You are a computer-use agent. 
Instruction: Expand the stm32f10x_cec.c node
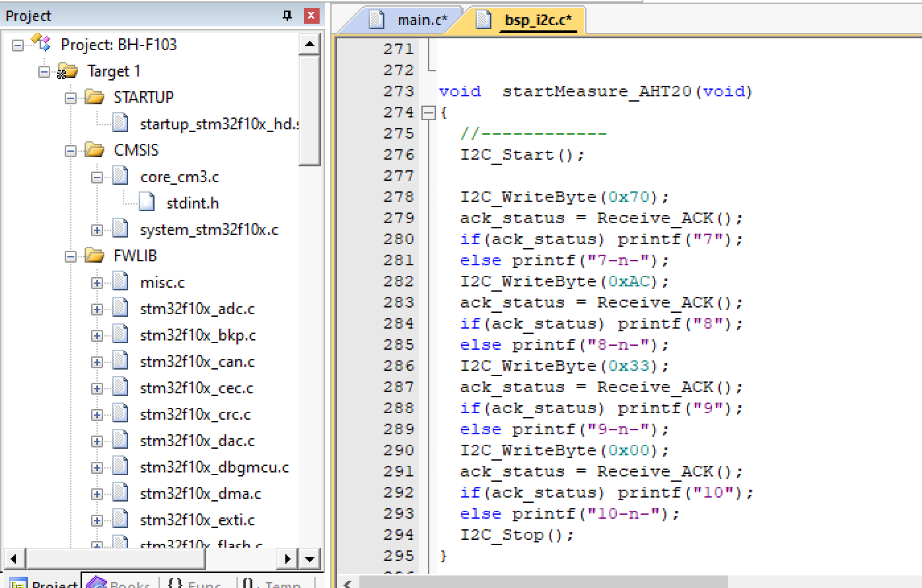97,388
